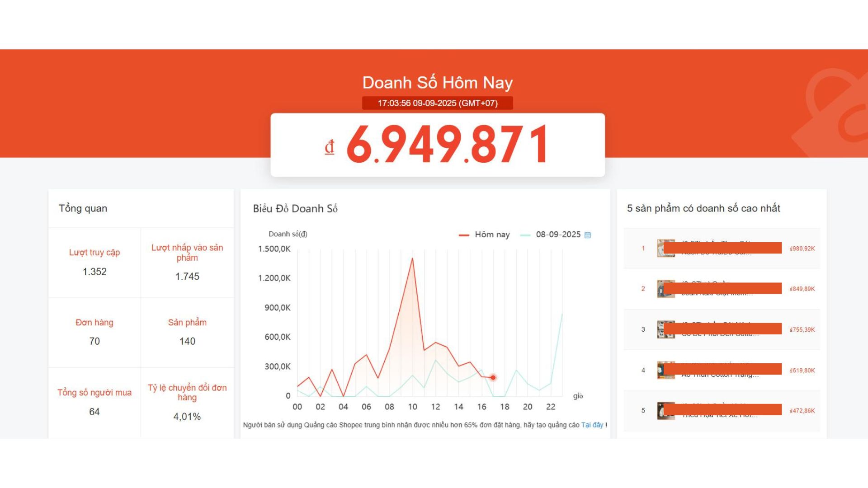
Task: Open the comparison date calendar icon
Action: coord(588,235)
